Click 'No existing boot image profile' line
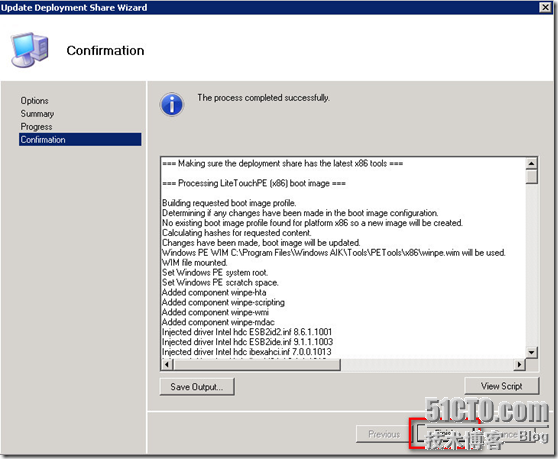This screenshot has height=459, width=558. [312, 223]
